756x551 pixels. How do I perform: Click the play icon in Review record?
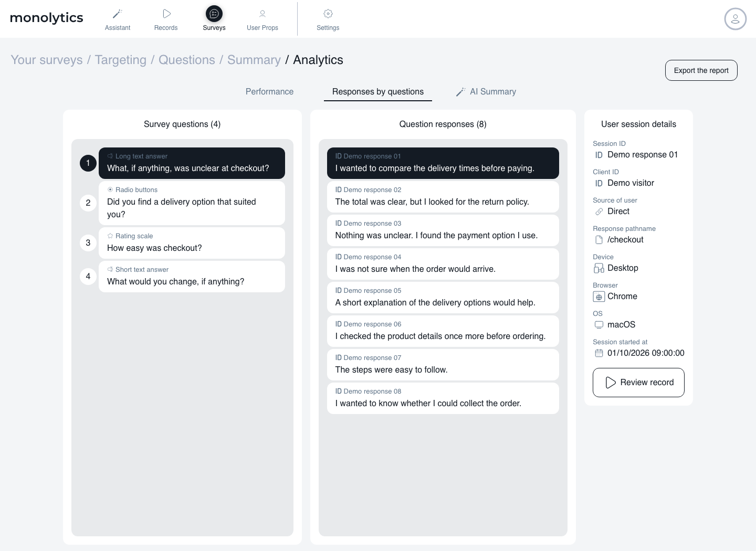click(x=611, y=383)
